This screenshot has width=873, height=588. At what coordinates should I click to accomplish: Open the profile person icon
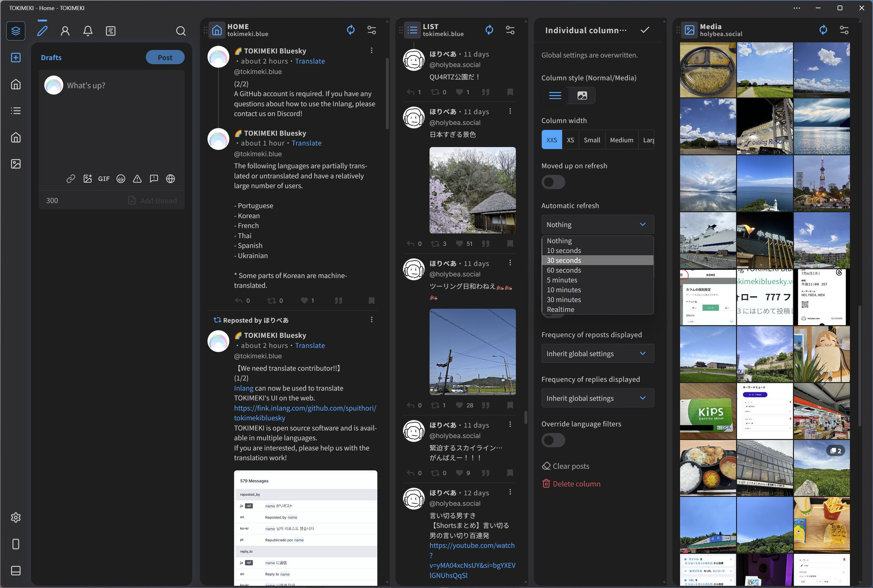65,31
